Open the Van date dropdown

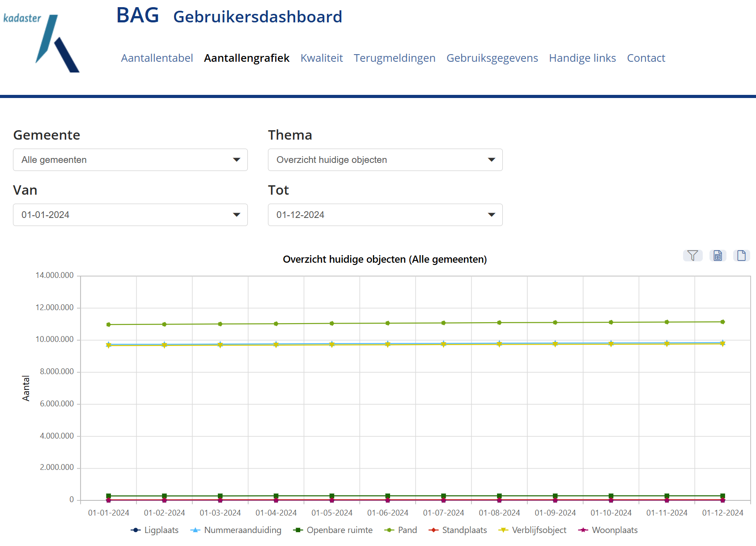pos(130,215)
